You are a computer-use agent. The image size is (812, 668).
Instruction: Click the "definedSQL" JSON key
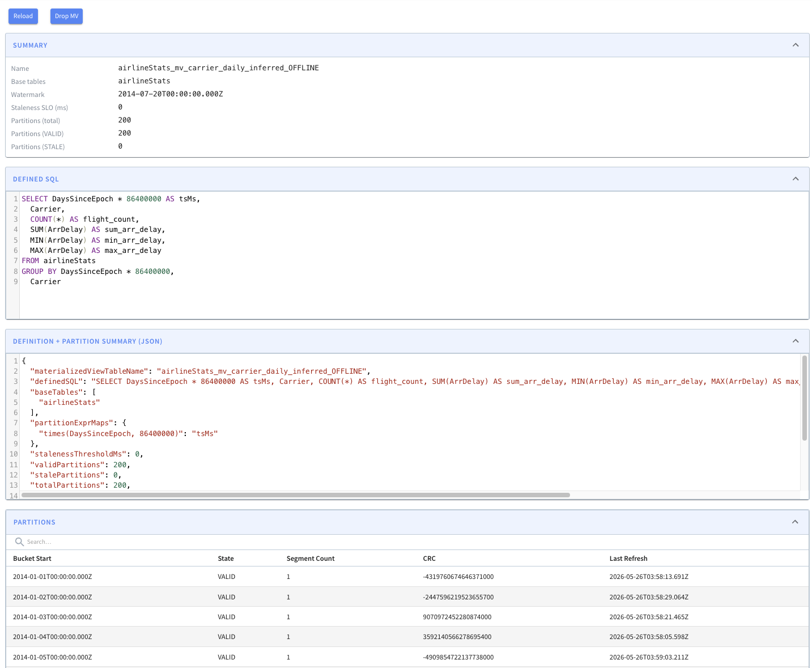pyautogui.click(x=57, y=382)
